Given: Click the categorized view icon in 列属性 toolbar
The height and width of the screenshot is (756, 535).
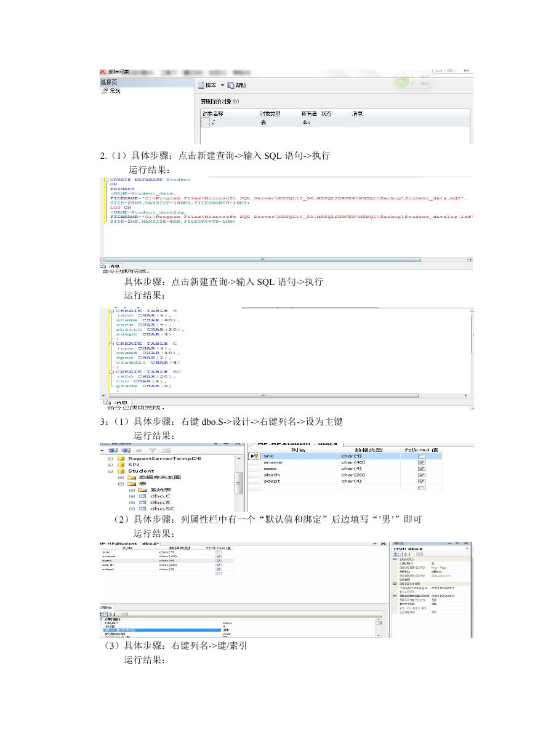Looking at the screenshot, I should click(x=103, y=614).
